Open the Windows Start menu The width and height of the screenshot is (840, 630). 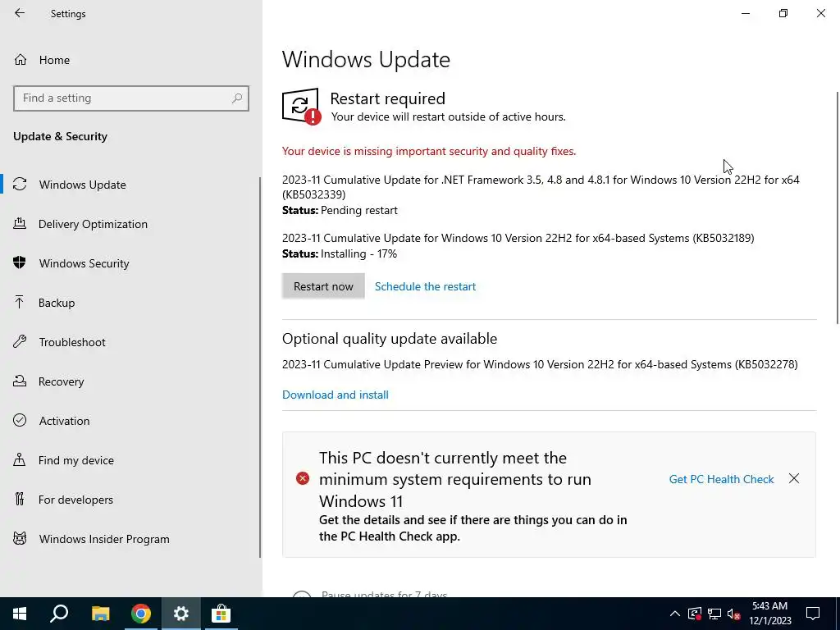coord(20,614)
